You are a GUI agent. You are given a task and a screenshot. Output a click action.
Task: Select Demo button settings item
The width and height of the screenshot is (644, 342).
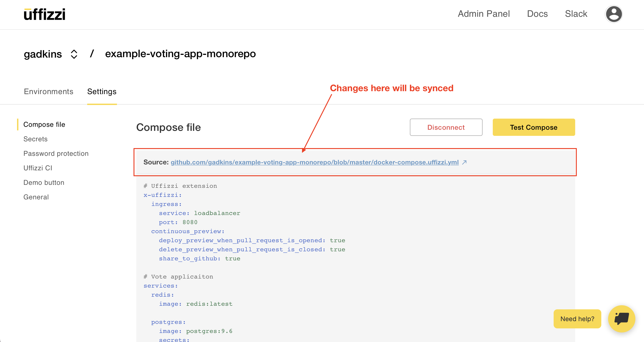pyautogui.click(x=44, y=182)
